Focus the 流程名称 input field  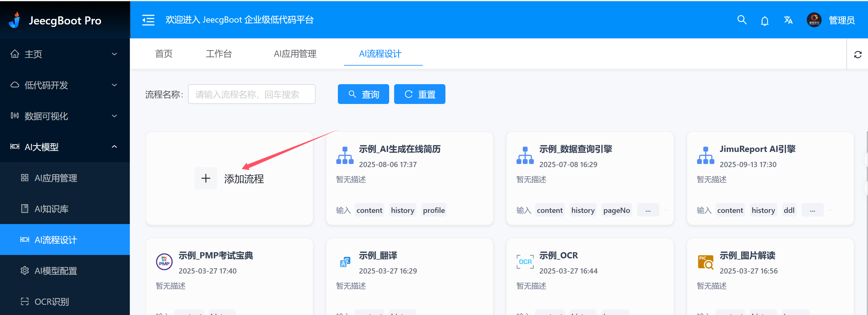(x=251, y=94)
